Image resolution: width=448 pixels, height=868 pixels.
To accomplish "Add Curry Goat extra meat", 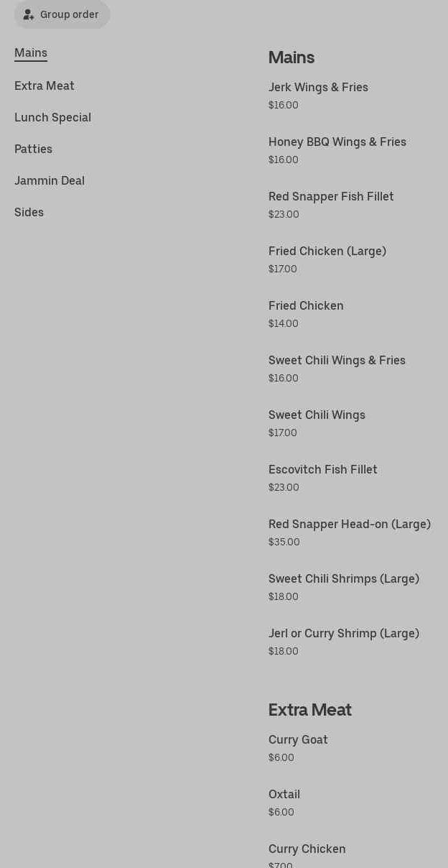I will pyautogui.click(x=298, y=740).
